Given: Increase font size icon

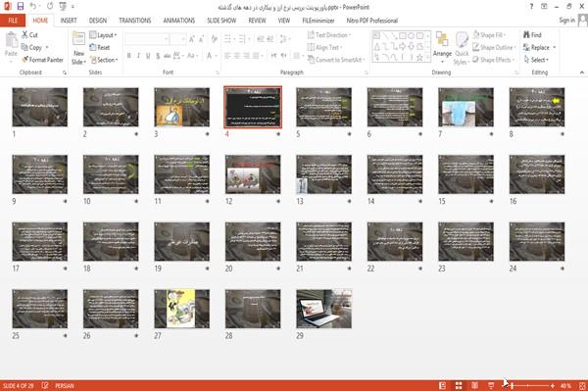Looking at the screenshot, I should pyautogui.click(x=192, y=39).
